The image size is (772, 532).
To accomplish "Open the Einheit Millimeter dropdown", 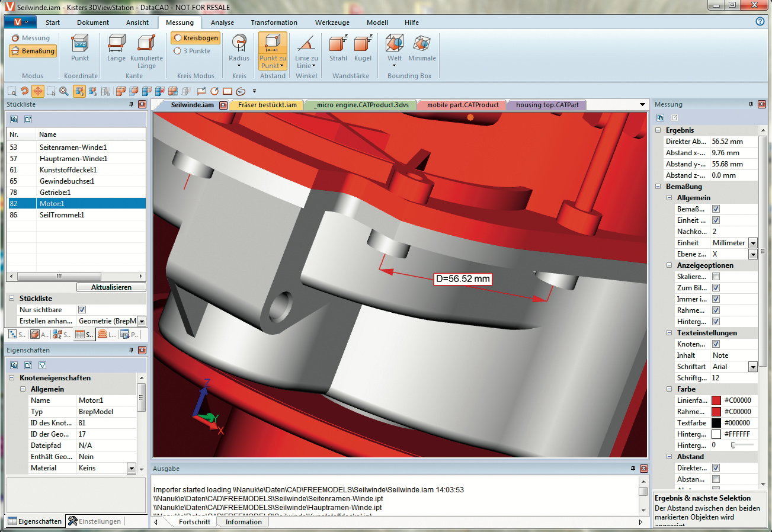I will click(753, 243).
